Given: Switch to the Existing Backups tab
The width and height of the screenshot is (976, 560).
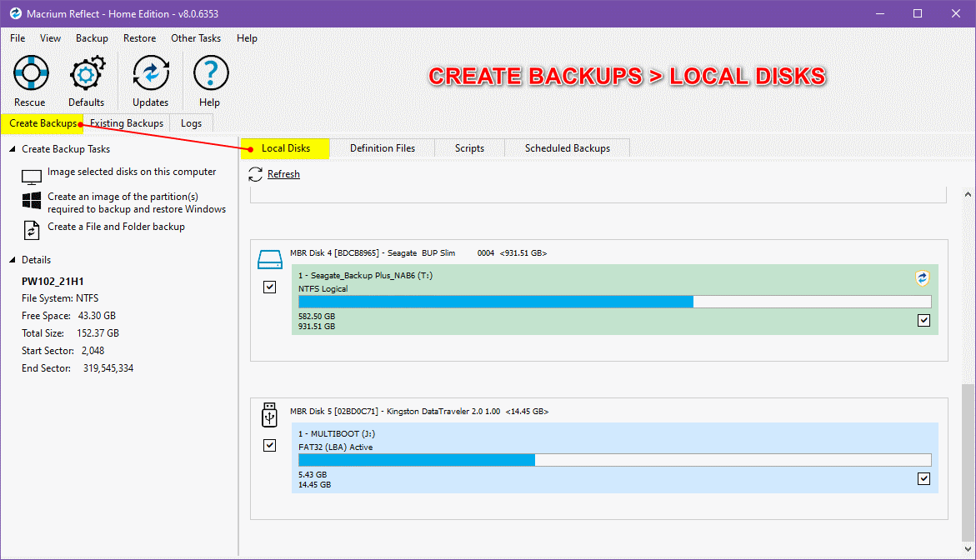Looking at the screenshot, I should (127, 123).
